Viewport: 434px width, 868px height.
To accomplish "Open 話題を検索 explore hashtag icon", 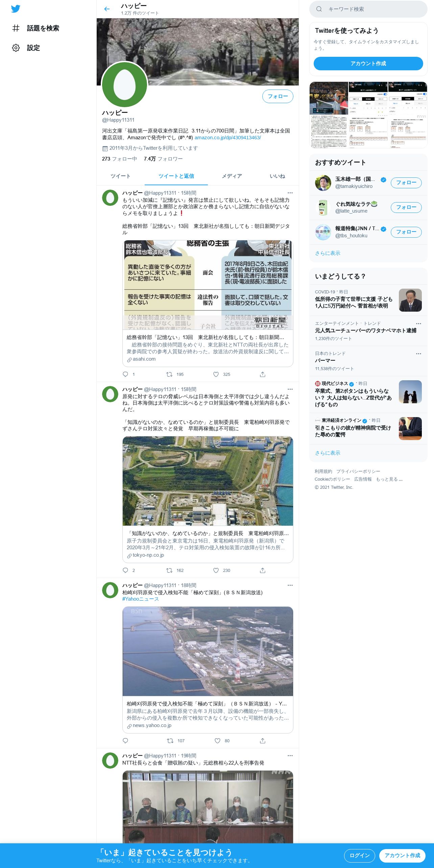I will [16, 28].
